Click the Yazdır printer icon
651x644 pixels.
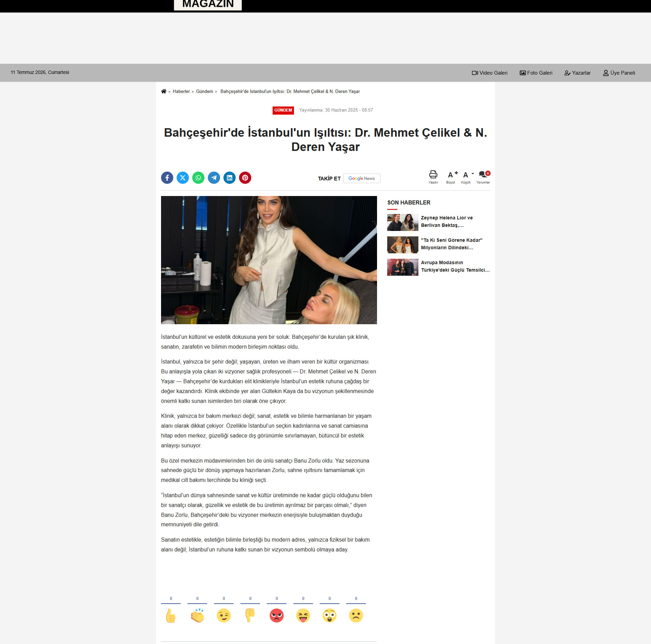[433, 175]
